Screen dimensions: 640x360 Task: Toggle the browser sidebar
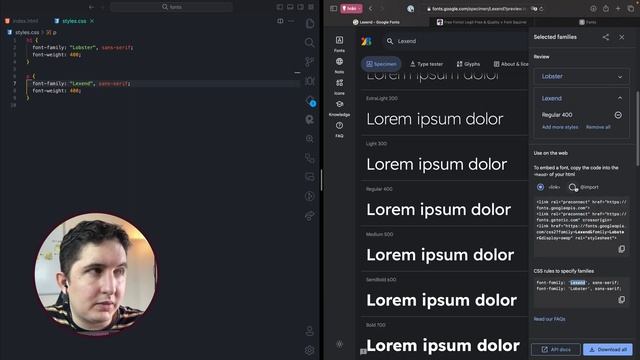[x=333, y=8]
